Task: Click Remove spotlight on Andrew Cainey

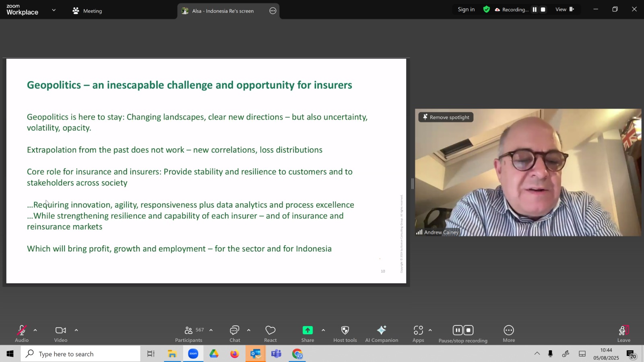Action: [446, 117]
